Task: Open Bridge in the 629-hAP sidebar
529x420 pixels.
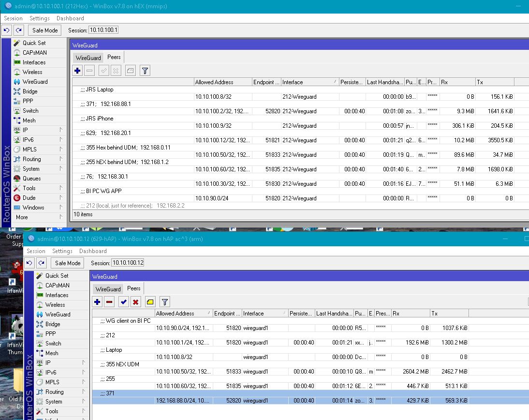Action: pos(53,324)
